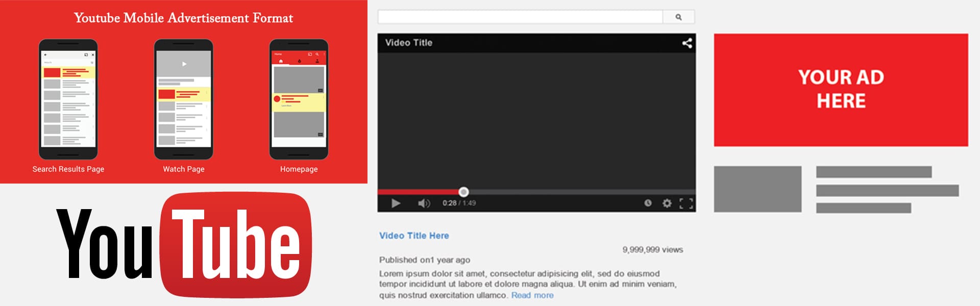Screen dimensions: 980x306
Task: Click the Watch Page phone mockup
Action: click(x=184, y=99)
